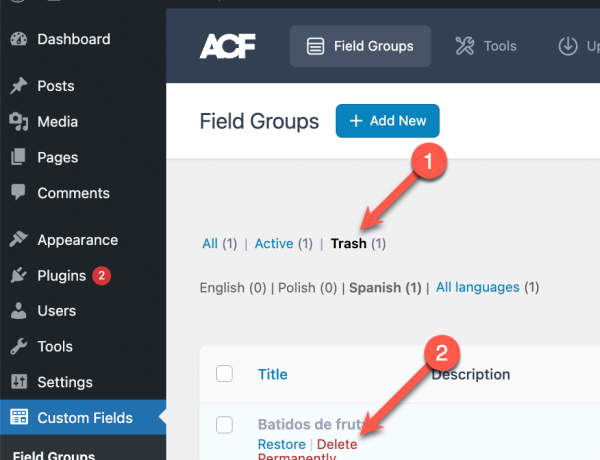Click the Add New button
This screenshot has height=460, width=600.
coord(388,121)
